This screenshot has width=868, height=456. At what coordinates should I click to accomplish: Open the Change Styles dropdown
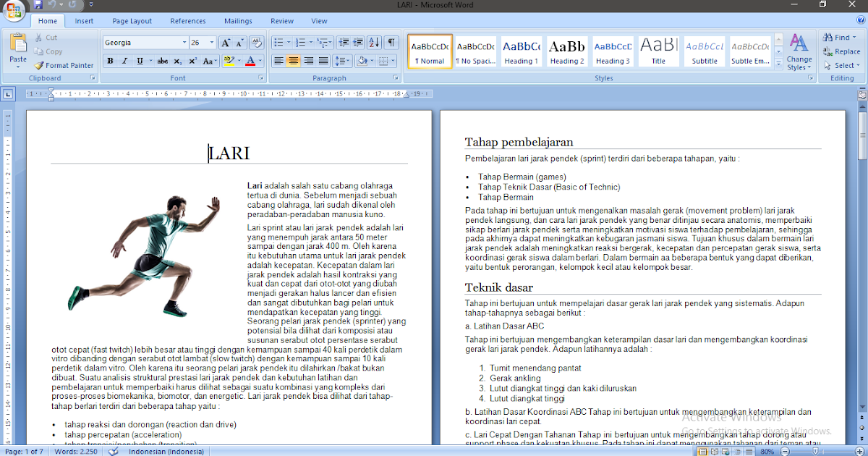click(799, 51)
